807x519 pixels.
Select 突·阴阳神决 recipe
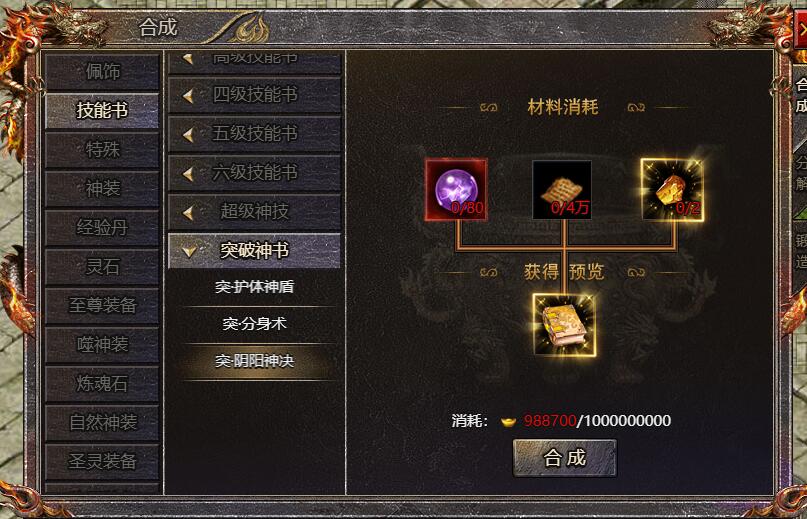254,361
